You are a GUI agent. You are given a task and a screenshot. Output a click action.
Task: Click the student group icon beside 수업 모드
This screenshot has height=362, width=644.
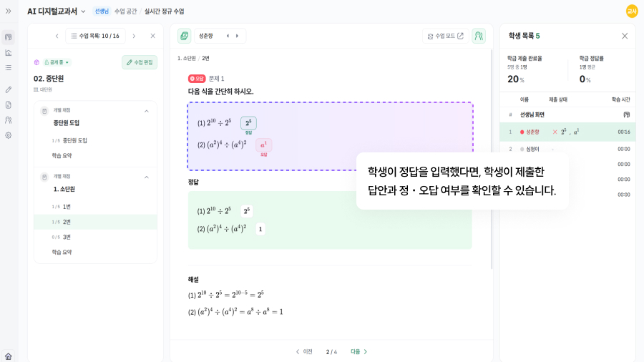click(x=479, y=36)
